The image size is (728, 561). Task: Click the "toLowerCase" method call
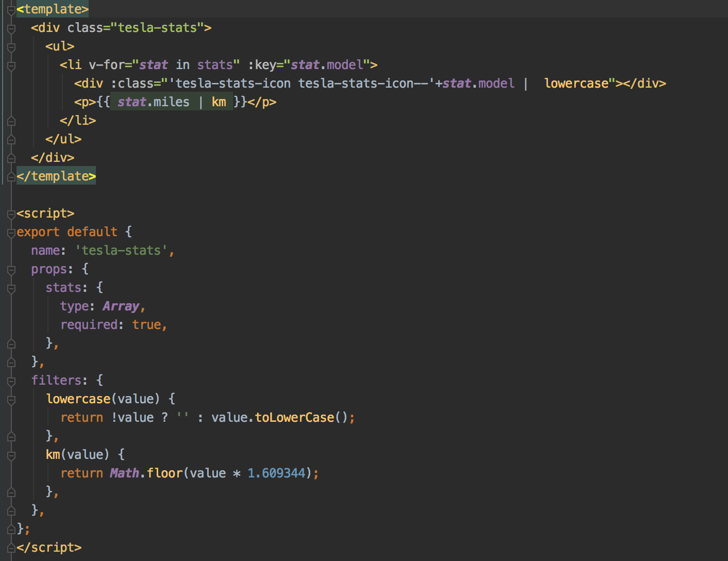coord(294,418)
